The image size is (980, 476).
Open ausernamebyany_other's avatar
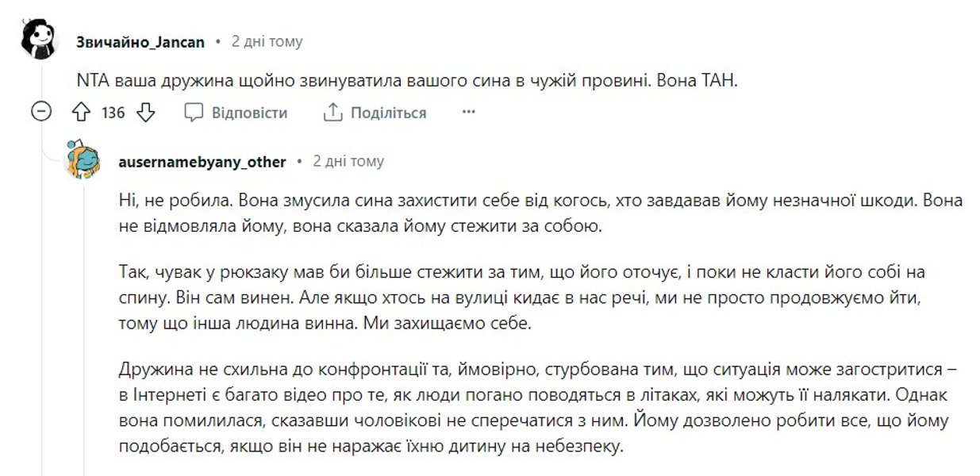tap(84, 161)
